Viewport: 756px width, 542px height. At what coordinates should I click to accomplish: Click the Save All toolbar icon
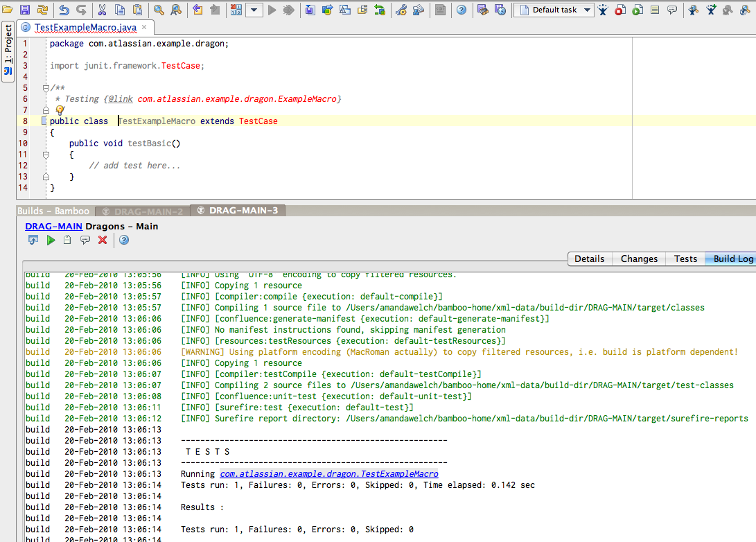25,10
